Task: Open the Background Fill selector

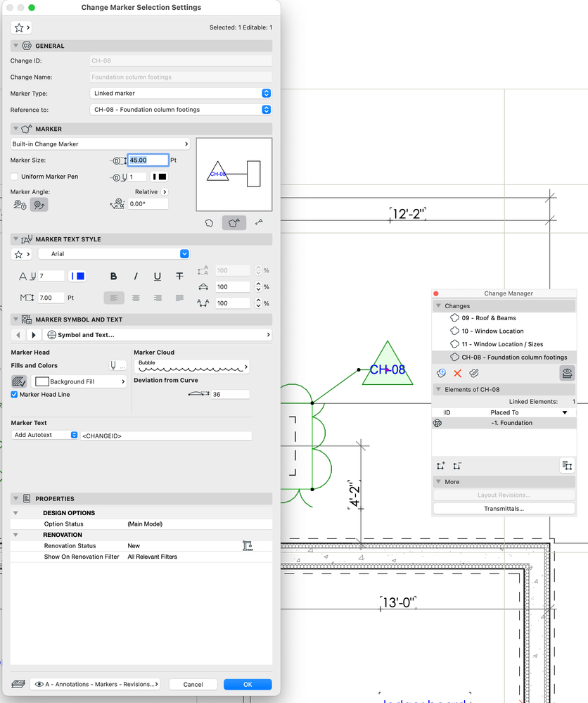Action: (x=79, y=381)
